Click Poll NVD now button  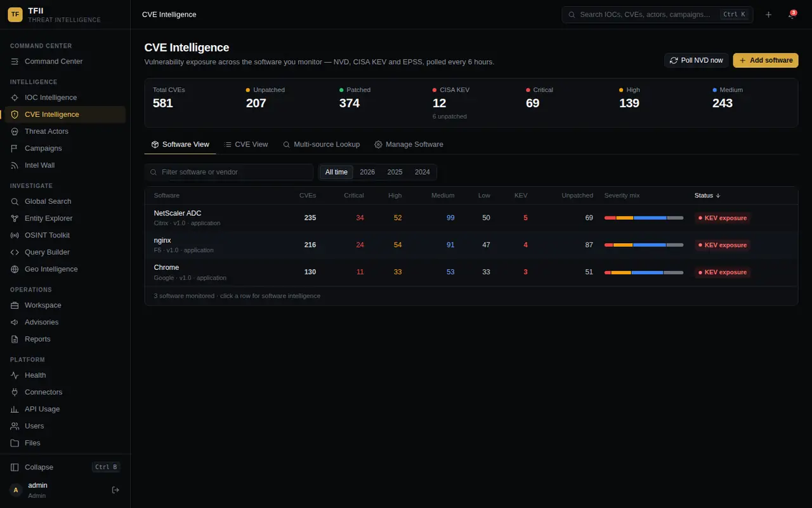tap(696, 60)
